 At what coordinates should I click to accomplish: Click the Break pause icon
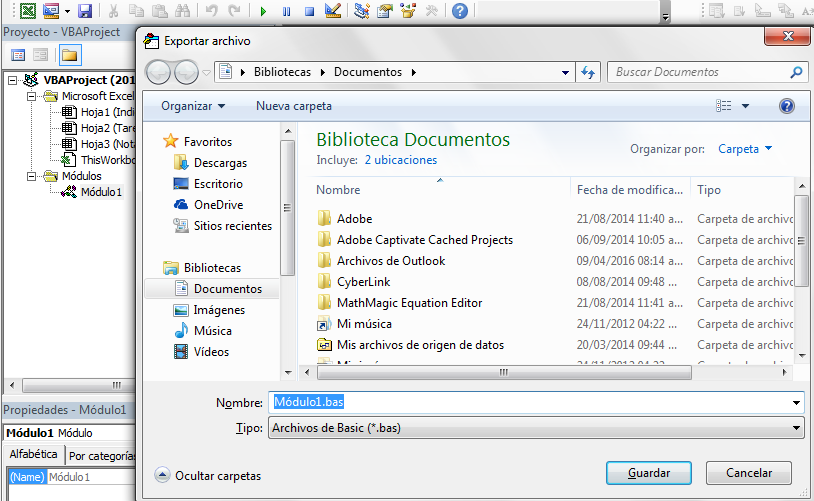click(x=287, y=11)
